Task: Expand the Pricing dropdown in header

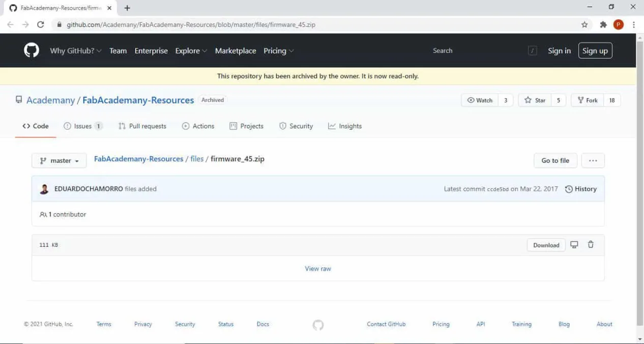Action: 278,51
